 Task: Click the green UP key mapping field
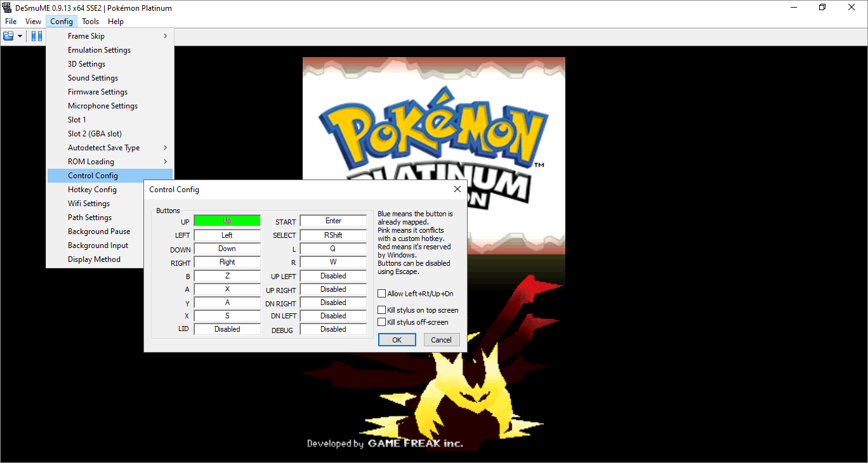pyautogui.click(x=227, y=221)
